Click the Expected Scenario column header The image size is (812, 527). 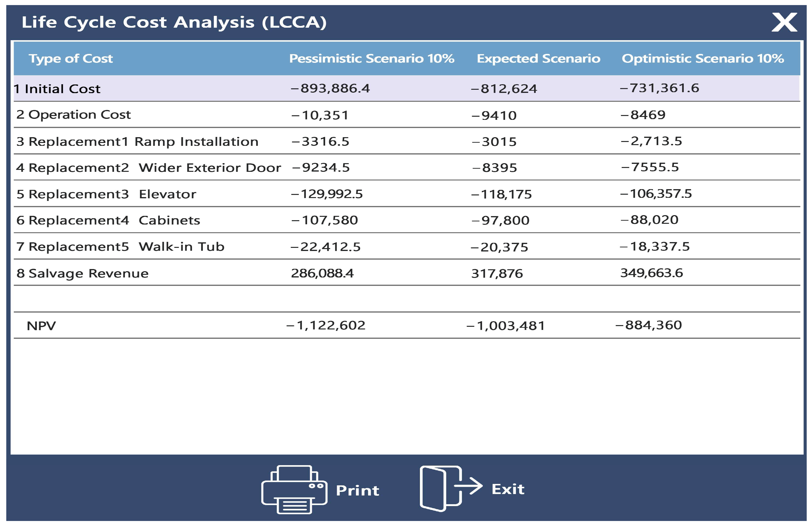point(538,59)
